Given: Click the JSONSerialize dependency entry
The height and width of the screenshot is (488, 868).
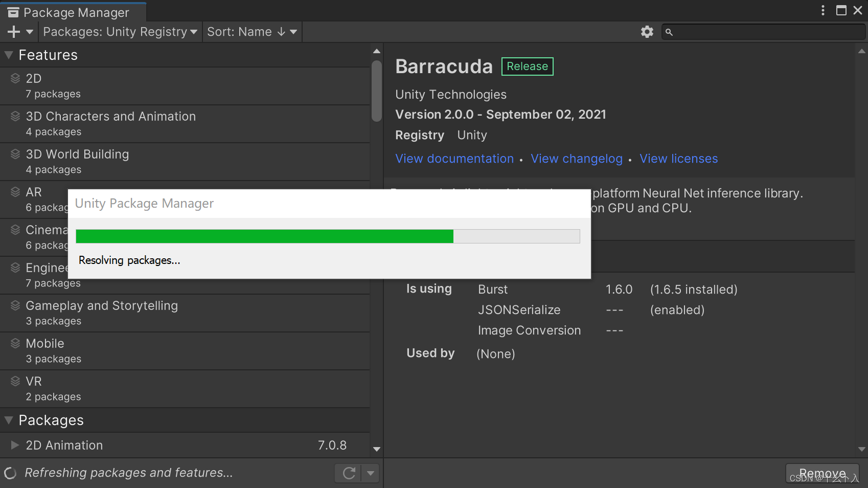Looking at the screenshot, I should coord(519,310).
